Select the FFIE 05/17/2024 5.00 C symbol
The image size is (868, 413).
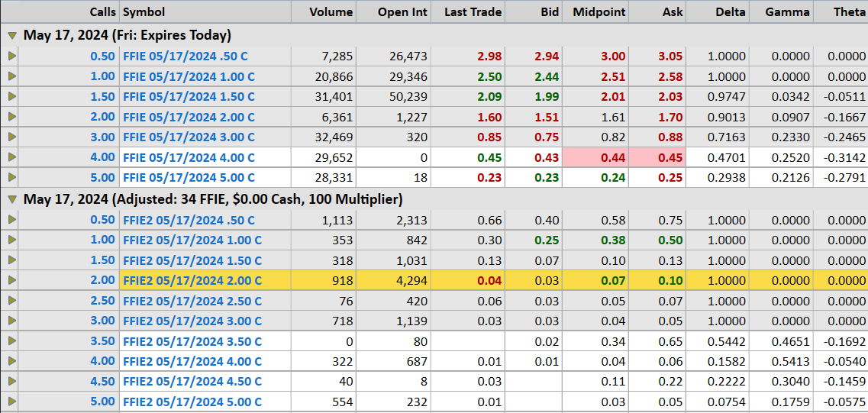point(189,178)
